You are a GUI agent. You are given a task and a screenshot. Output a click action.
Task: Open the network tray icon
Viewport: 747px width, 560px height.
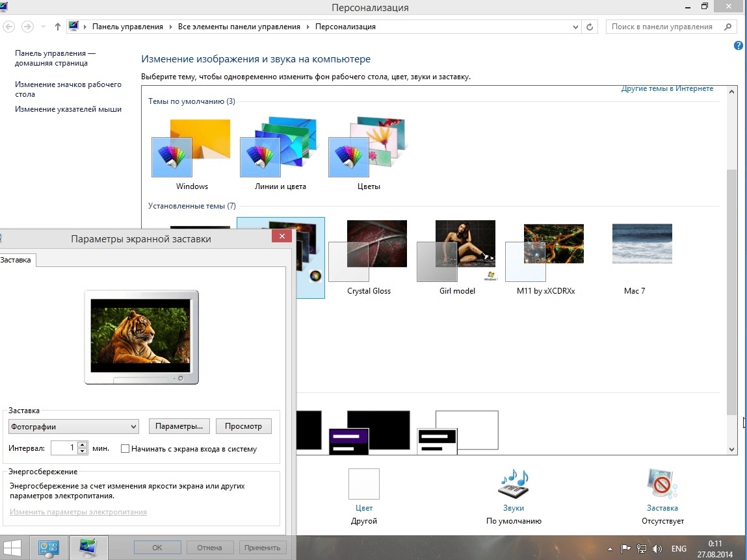(642, 548)
